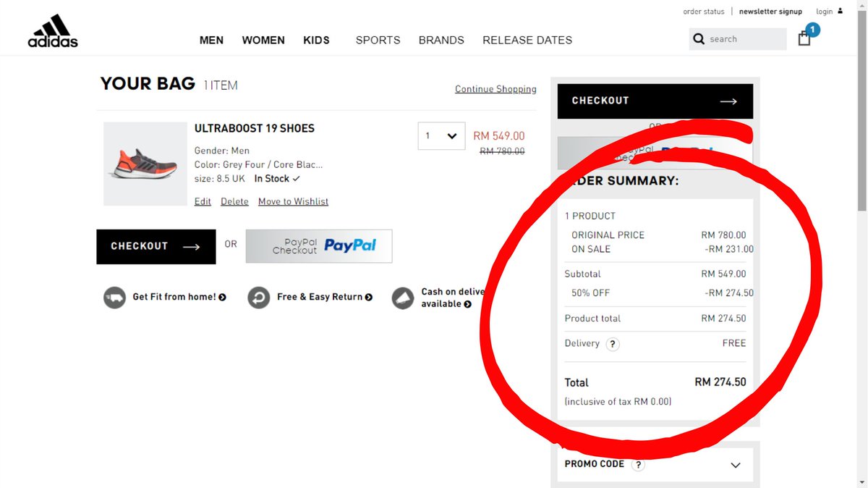Open the KIDS menu
Viewport: 868px width, 488px height.
[316, 41]
